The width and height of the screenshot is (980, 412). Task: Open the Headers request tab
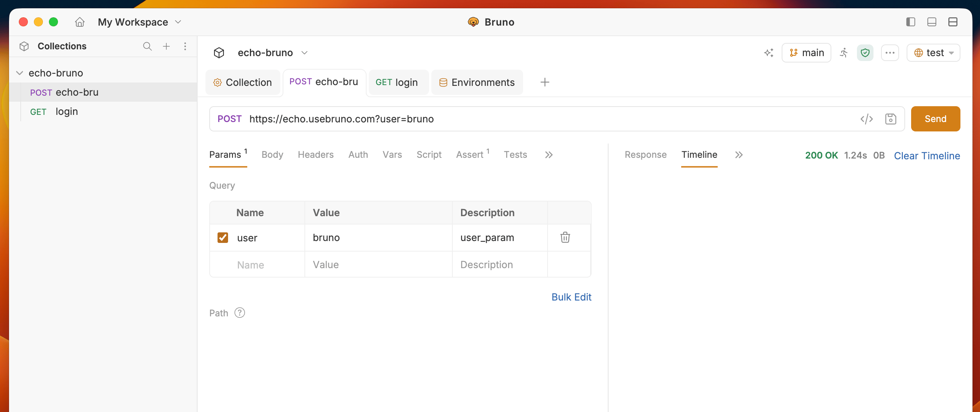315,155
